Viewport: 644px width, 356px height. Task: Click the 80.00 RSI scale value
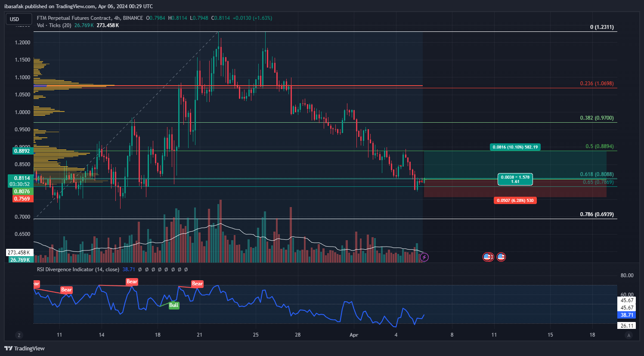coord(627,276)
